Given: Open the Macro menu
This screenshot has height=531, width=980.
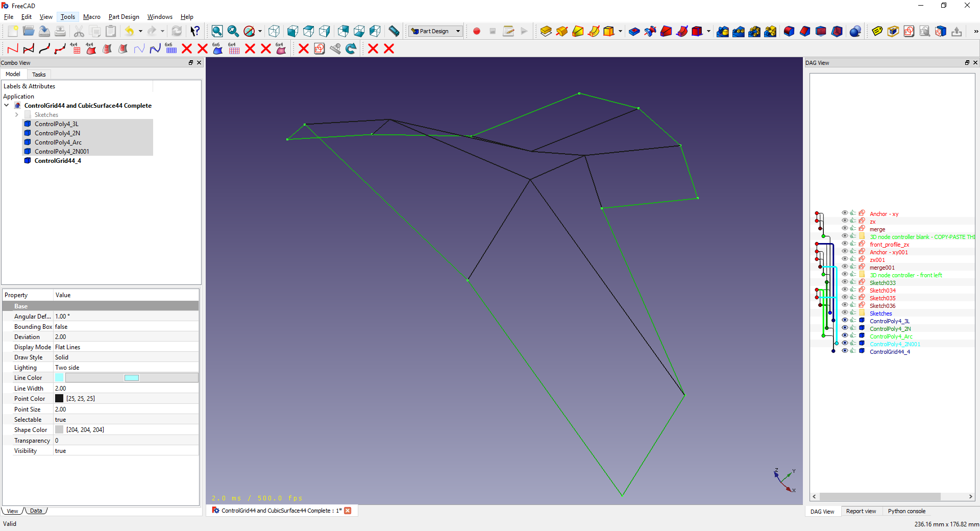Looking at the screenshot, I should click(x=92, y=17).
